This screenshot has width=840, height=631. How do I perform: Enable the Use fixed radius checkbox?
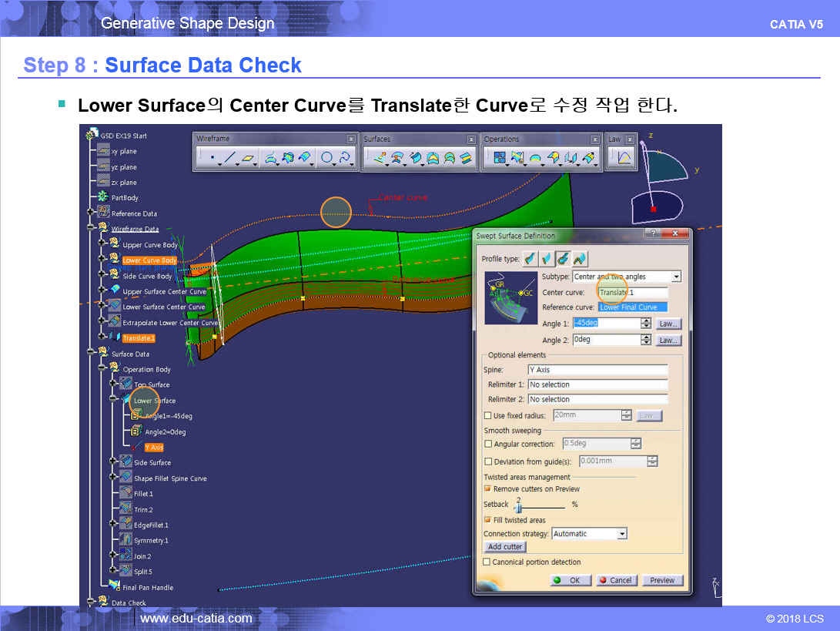coord(488,416)
